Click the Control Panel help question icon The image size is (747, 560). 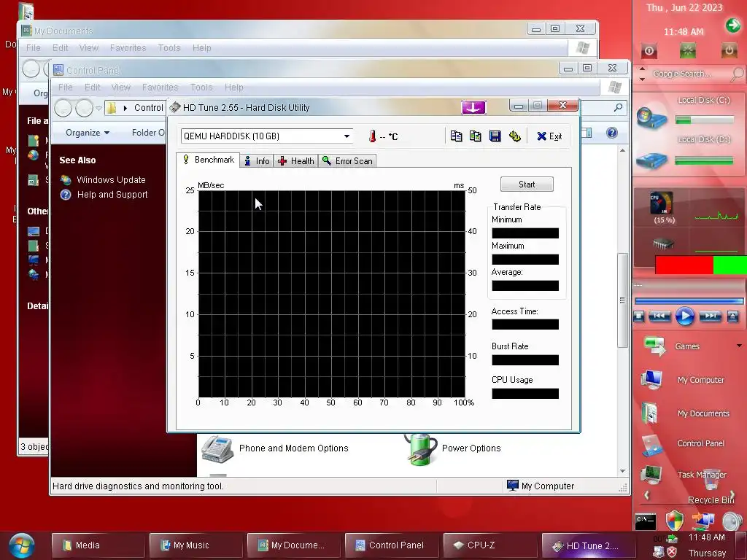coord(612,133)
